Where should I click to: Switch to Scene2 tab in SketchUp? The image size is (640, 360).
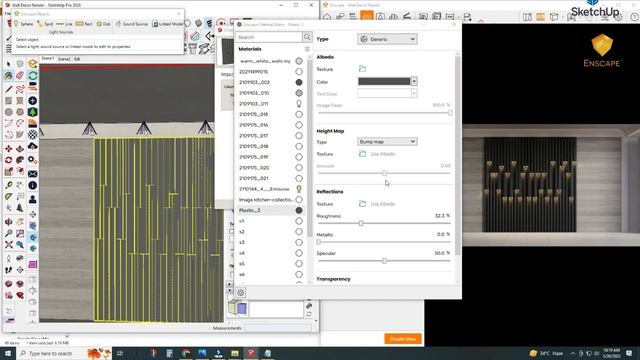64,59
